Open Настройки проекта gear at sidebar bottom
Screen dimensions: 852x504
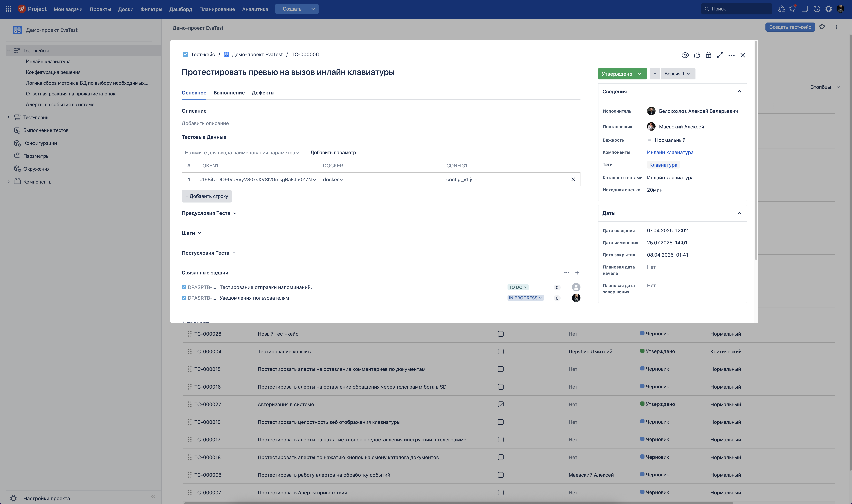(13, 498)
